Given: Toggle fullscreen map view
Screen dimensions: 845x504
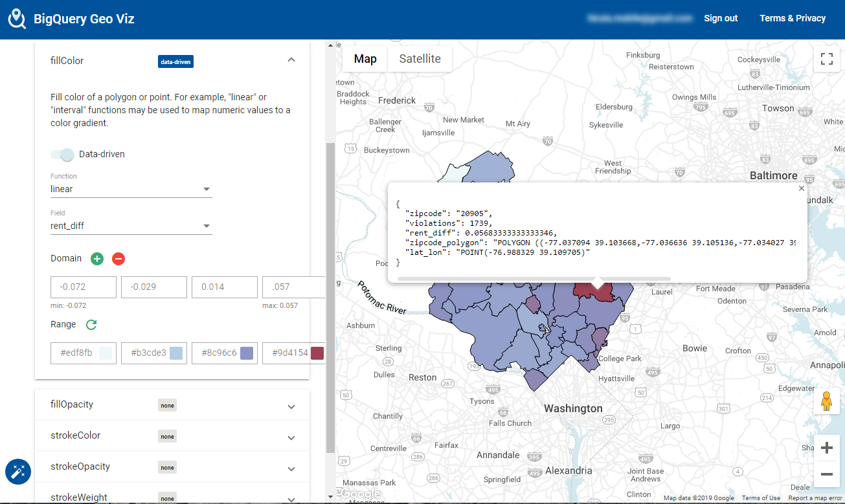Looking at the screenshot, I should [x=826, y=59].
